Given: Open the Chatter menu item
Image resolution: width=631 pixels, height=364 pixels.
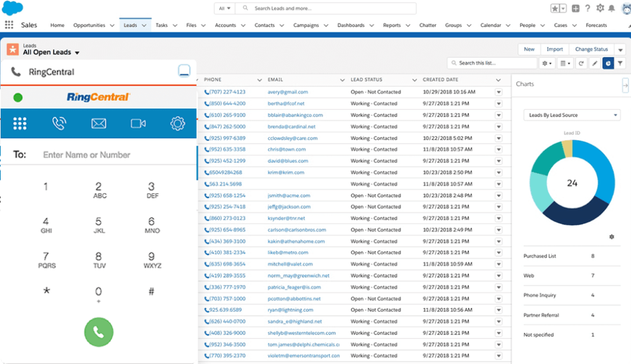Looking at the screenshot, I should 428,25.
